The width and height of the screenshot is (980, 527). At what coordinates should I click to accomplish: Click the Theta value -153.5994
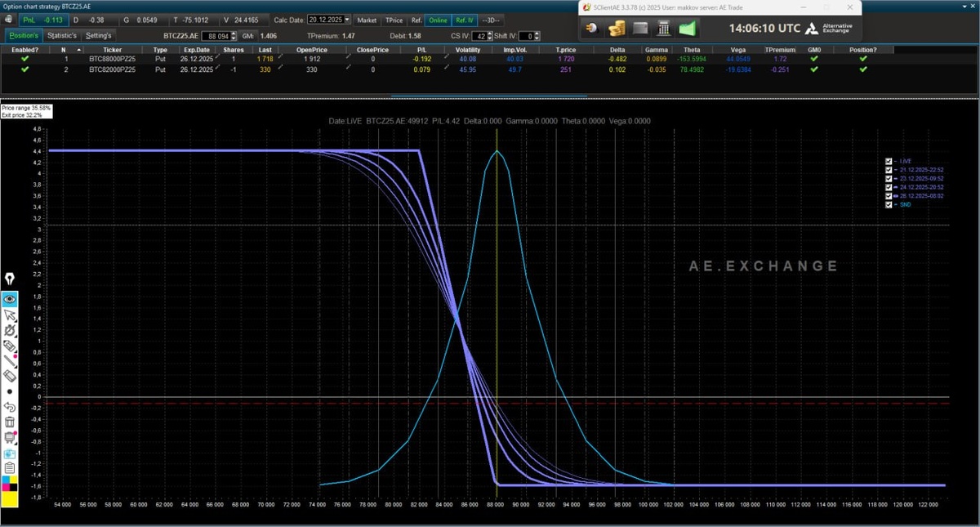tap(692, 59)
